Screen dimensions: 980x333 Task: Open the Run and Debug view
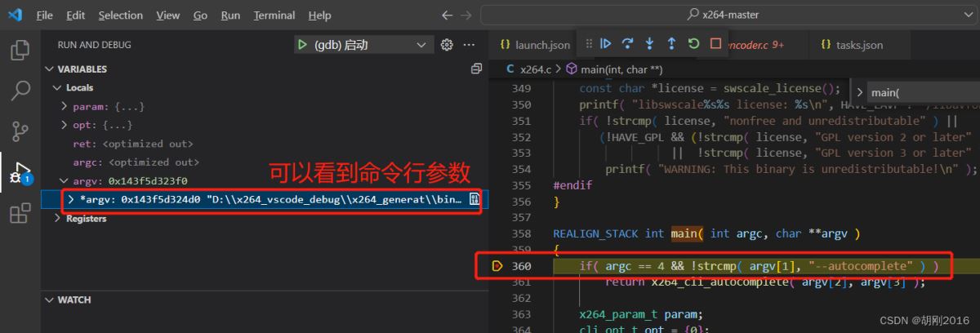tap(20, 174)
